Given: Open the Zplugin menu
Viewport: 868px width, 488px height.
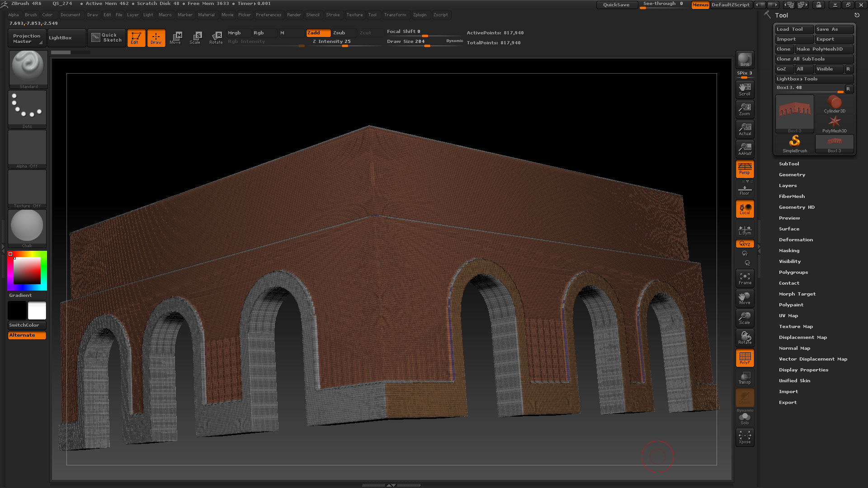Looking at the screenshot, I should point(420,15).
